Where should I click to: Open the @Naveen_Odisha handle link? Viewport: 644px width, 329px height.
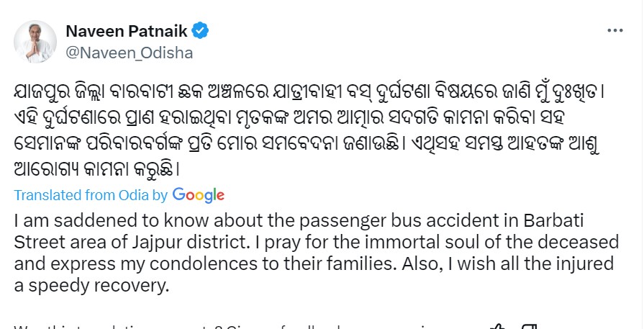point(129,53)
